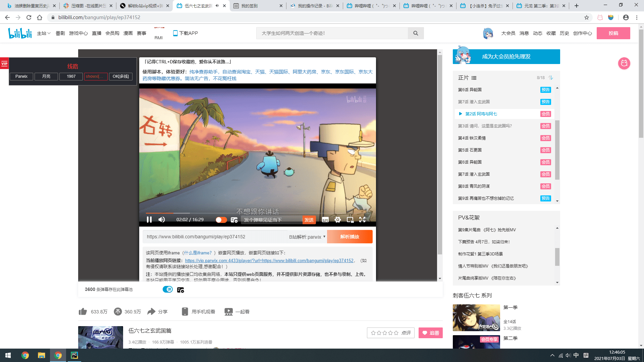Select the OK[多线] line button
This screenshot has height=362, width=644.
coord(121,76)
